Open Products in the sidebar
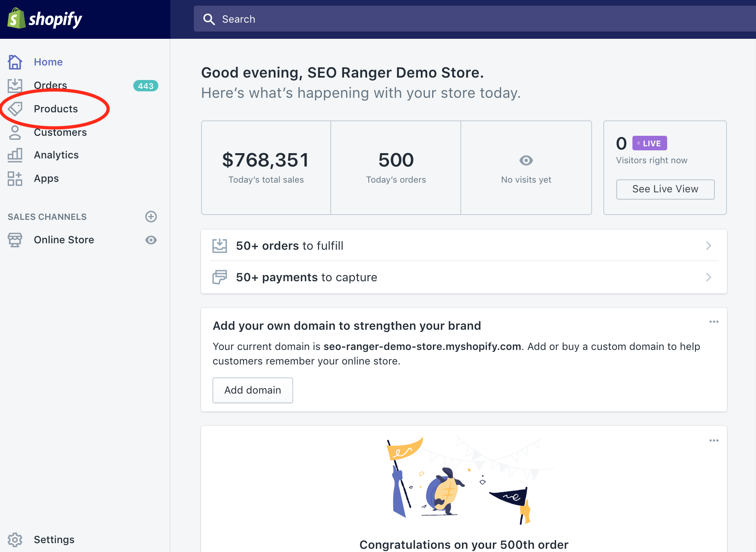 tap(56, 109)
